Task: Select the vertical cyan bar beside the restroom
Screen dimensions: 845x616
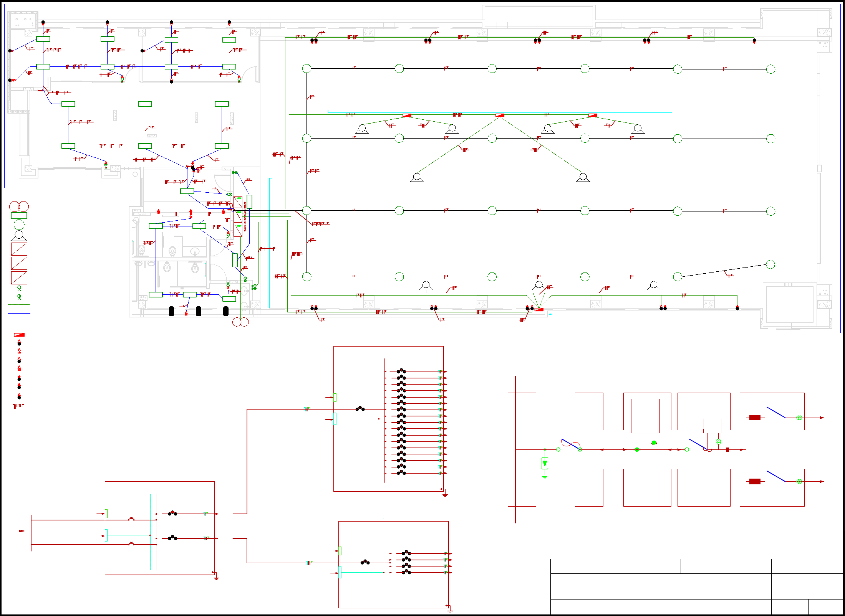Action: 271,243
